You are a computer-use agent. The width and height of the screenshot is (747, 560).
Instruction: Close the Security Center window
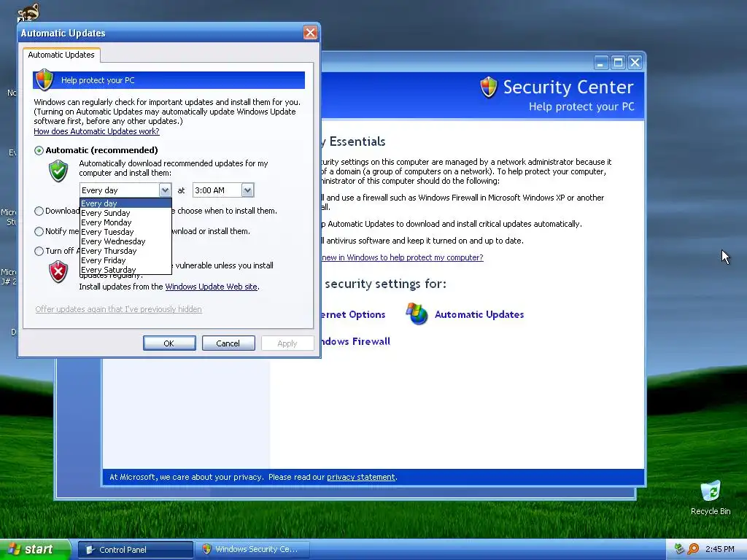pos(635,63)
